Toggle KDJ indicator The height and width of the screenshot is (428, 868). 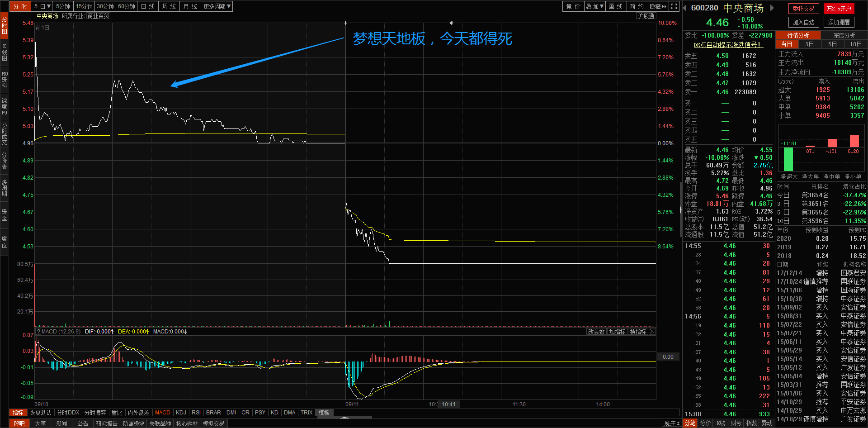pos(181,413)
